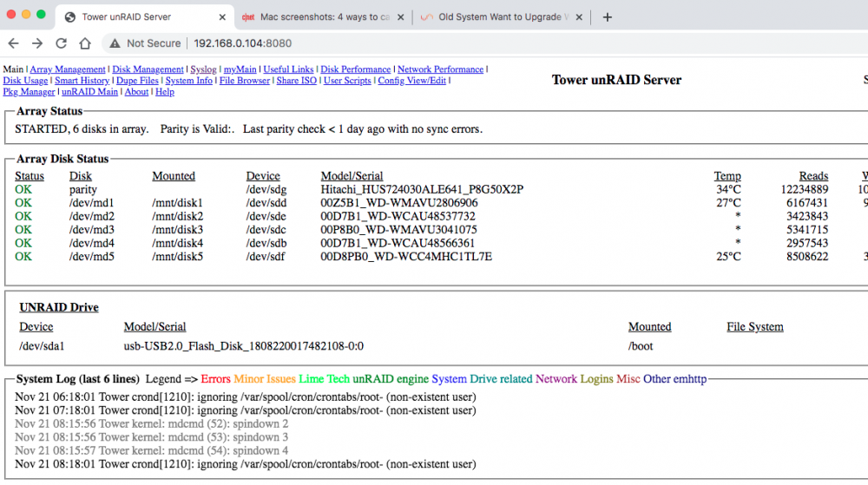Open the Disk Management page
The height and width of the screenshot is (485, 868).
(148, 69)
